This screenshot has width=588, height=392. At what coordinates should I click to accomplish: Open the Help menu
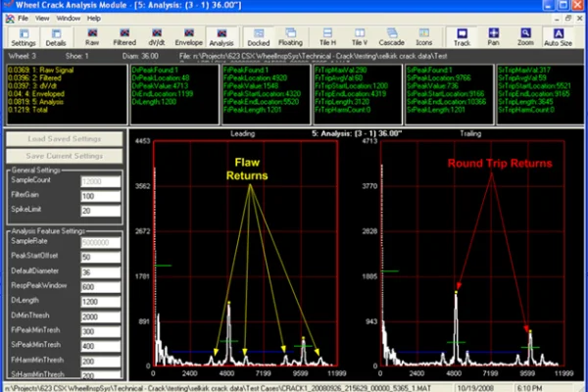tap(94, 18)
